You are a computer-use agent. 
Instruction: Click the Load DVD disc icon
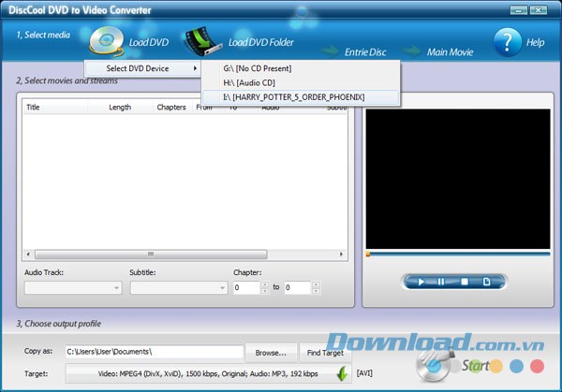click(x=106, y=41)
